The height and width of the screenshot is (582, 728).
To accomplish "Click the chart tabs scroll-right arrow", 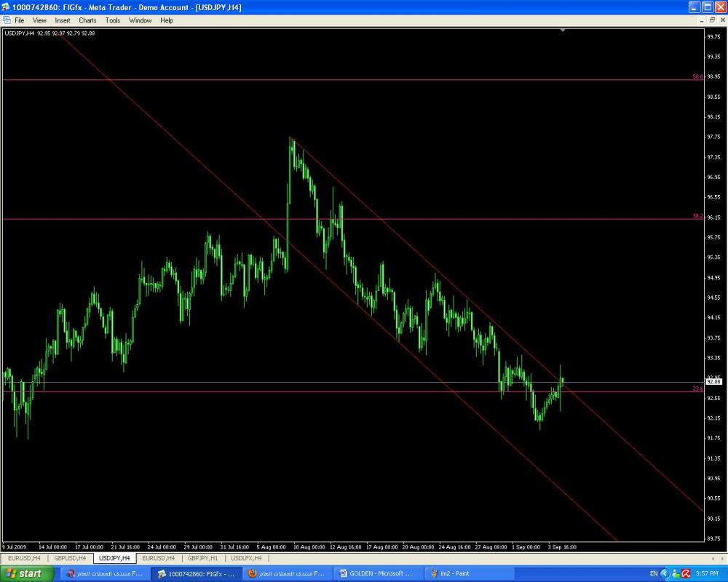I will click(722, 558).
